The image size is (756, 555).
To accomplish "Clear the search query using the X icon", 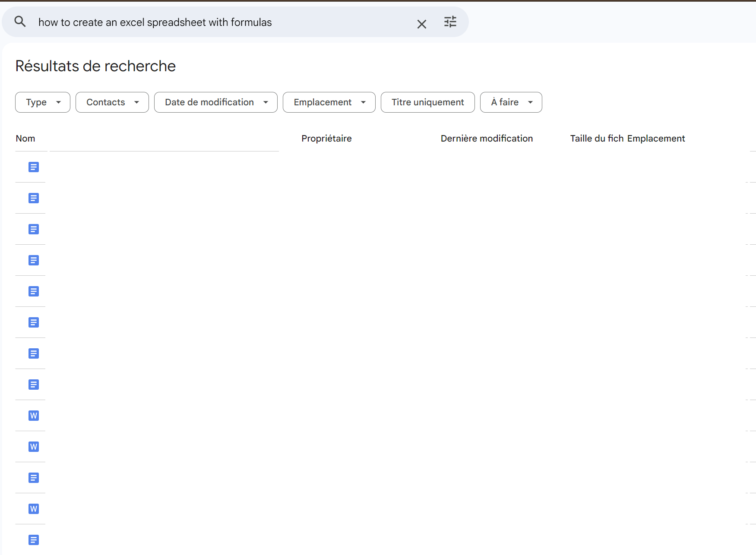I will [422, 24].
